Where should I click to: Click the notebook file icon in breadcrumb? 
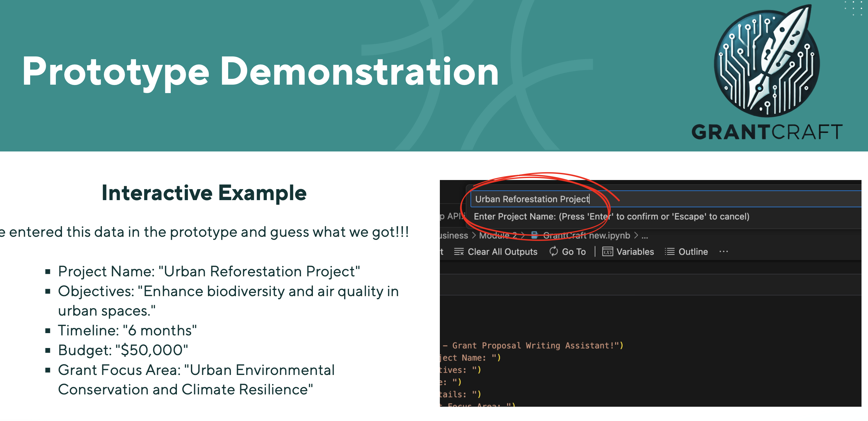coord(534,235)
